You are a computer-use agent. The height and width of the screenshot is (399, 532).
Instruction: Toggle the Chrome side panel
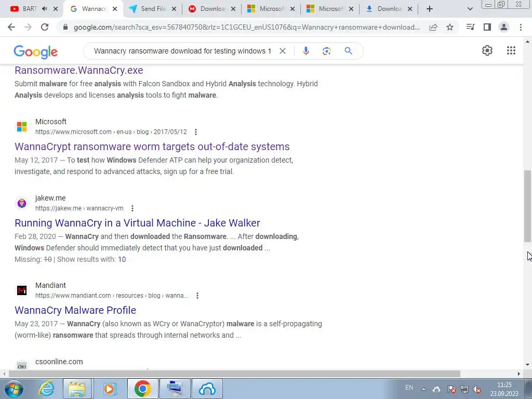pos(487,27)
